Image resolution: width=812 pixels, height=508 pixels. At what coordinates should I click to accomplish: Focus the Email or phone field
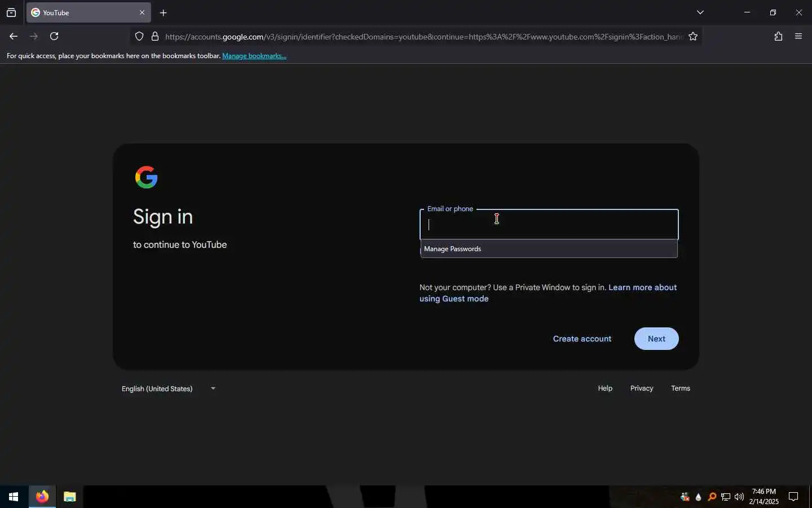pyautogui.click(x=549, y=225)
